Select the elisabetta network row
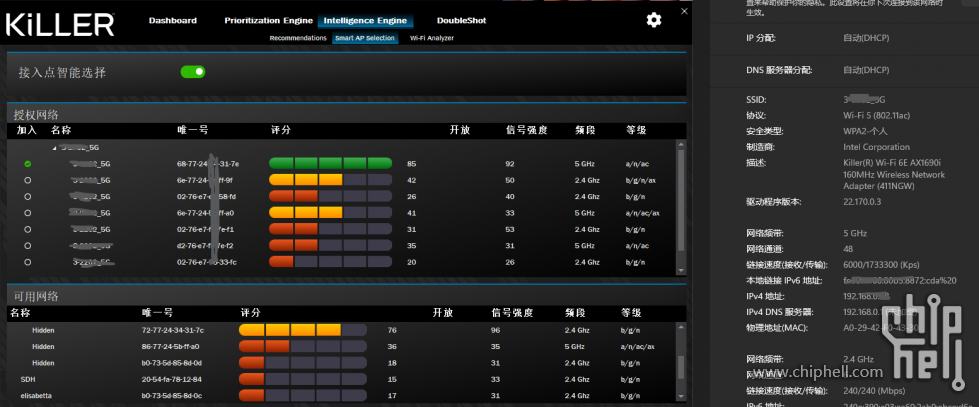 [342, 396]
